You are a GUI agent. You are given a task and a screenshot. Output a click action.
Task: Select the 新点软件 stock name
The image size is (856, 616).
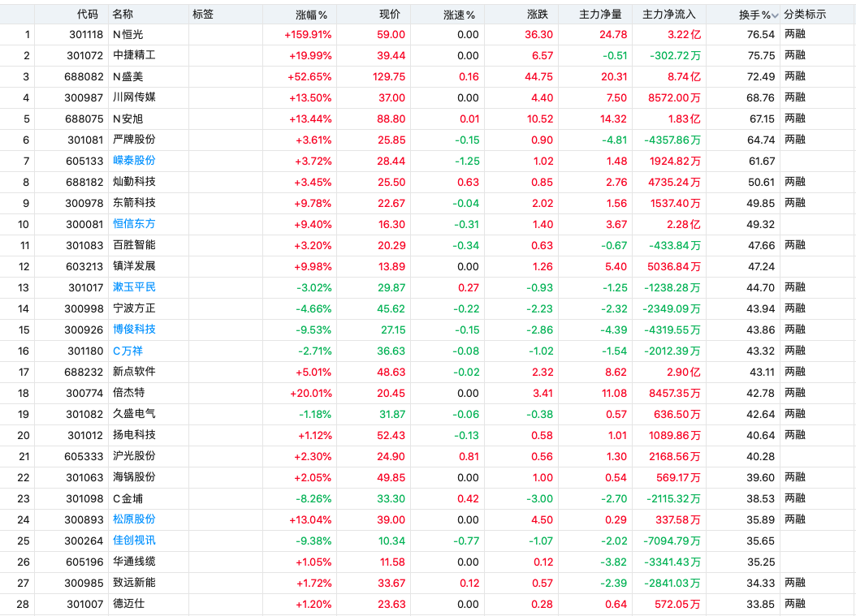click(134, 372)
